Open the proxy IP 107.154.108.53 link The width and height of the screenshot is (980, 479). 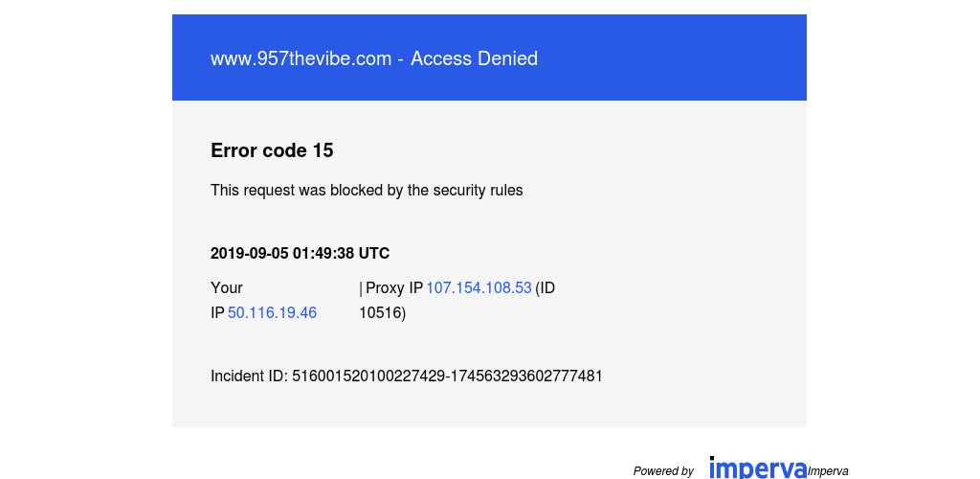tap(479, 288)
